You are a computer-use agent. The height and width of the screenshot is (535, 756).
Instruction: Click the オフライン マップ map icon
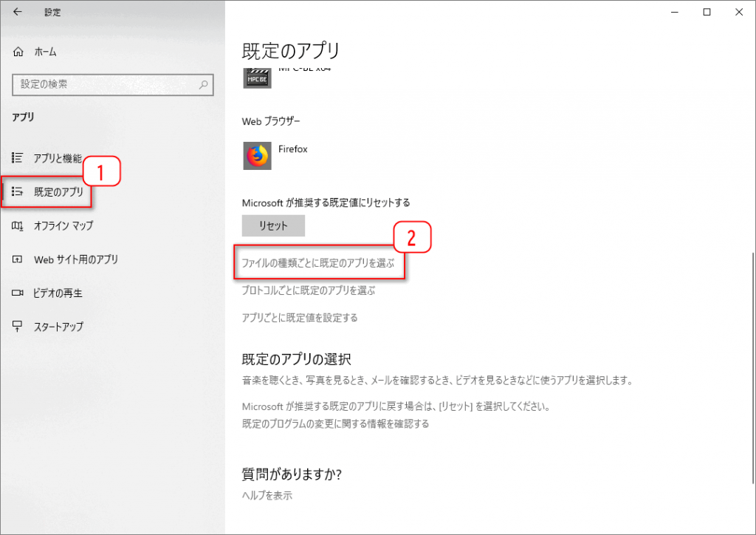18,225
